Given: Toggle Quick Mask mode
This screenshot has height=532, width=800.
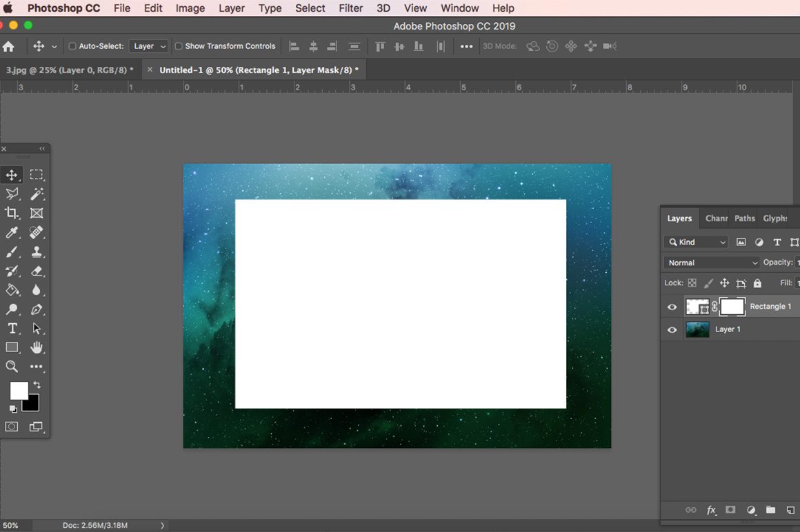Looking at the screenshot, I should 12,427.
